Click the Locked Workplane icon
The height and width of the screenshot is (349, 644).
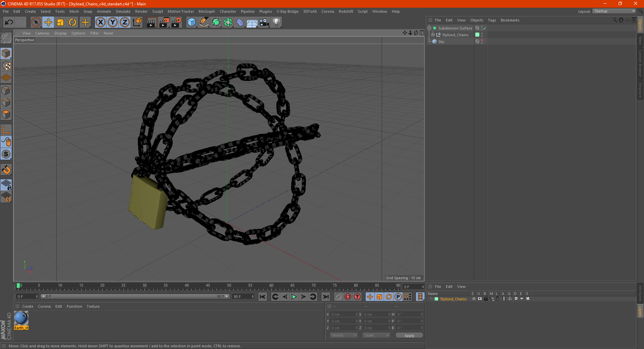tap(6, 185)
